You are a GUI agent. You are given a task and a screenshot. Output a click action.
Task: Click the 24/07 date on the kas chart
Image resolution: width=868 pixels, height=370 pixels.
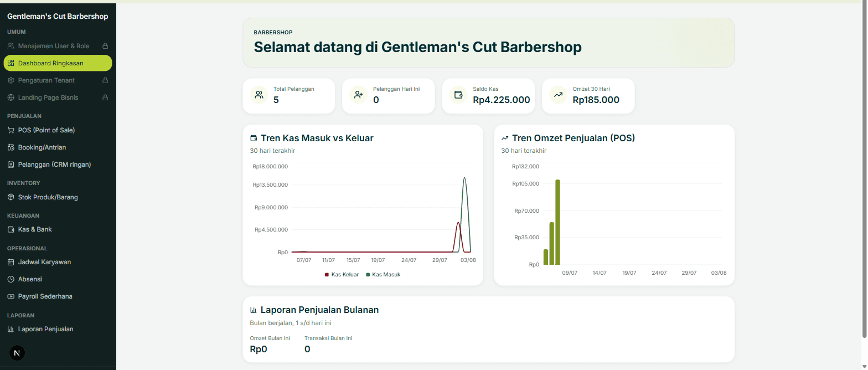point(409,260)
